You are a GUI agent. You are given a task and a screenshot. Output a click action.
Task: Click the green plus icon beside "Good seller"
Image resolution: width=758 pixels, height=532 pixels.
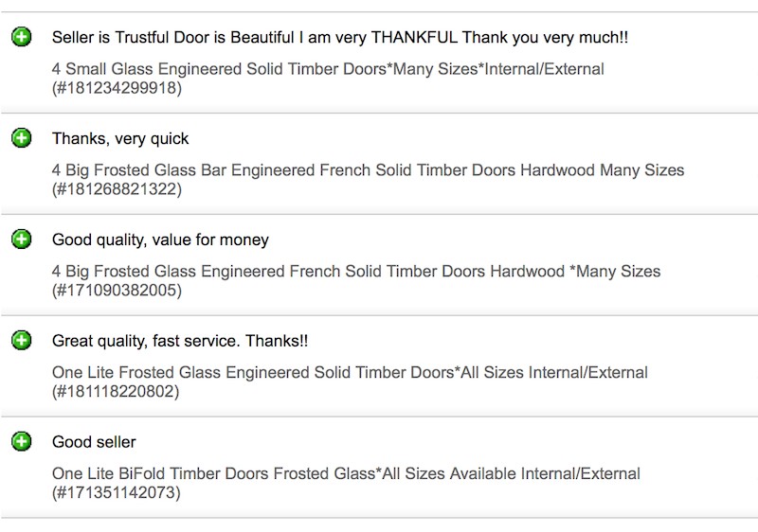[x=21, y=441]
